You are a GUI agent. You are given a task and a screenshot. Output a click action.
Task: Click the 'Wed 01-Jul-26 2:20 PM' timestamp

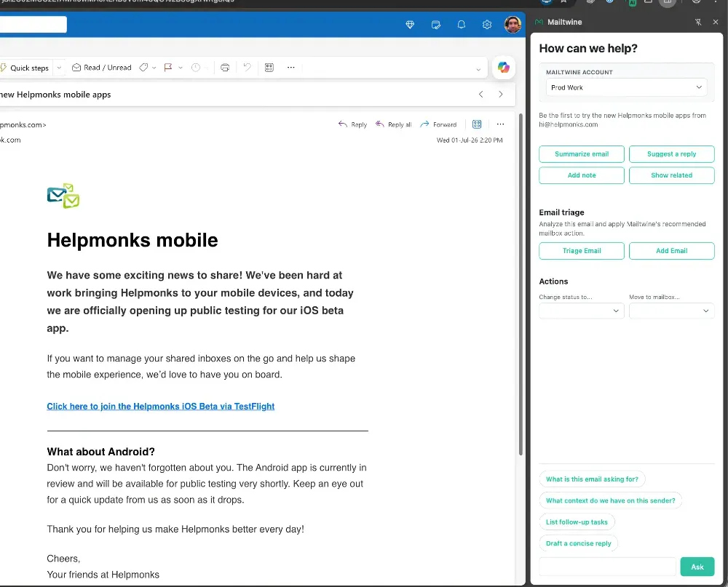pos(470,140)
